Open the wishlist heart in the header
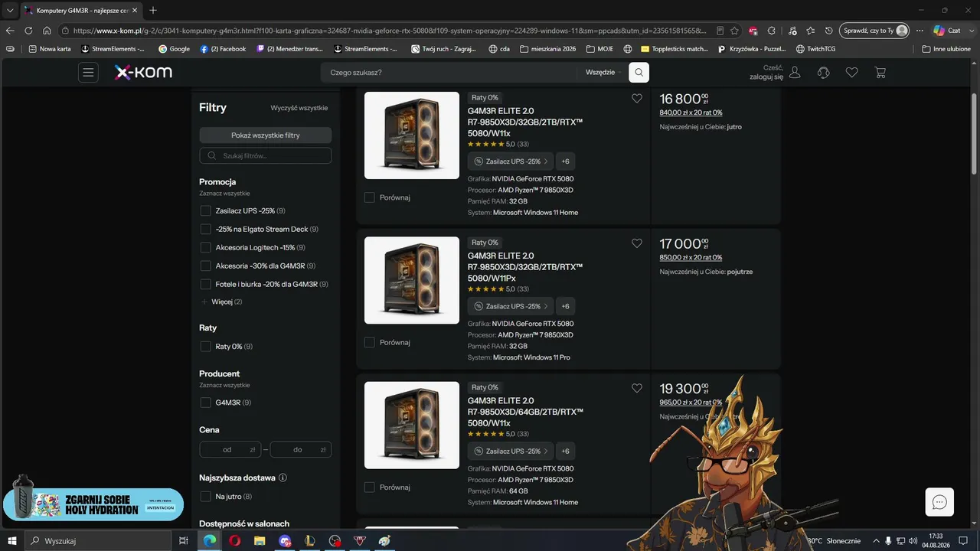The width and height of the screenshot is (980, 551). [852, 73]
